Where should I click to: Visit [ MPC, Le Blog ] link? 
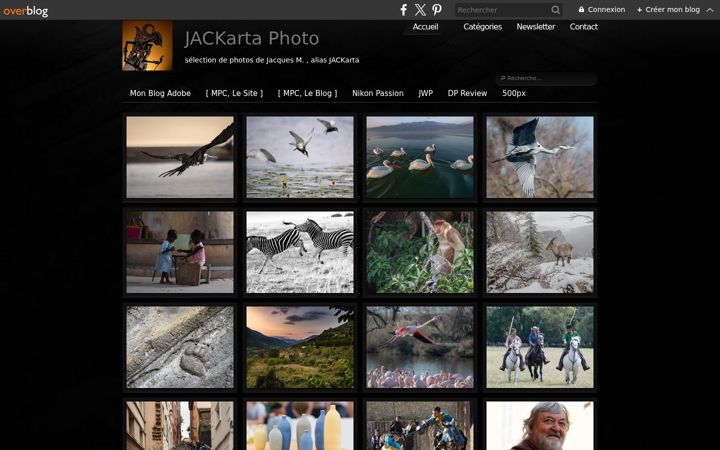tap(307, 93)
